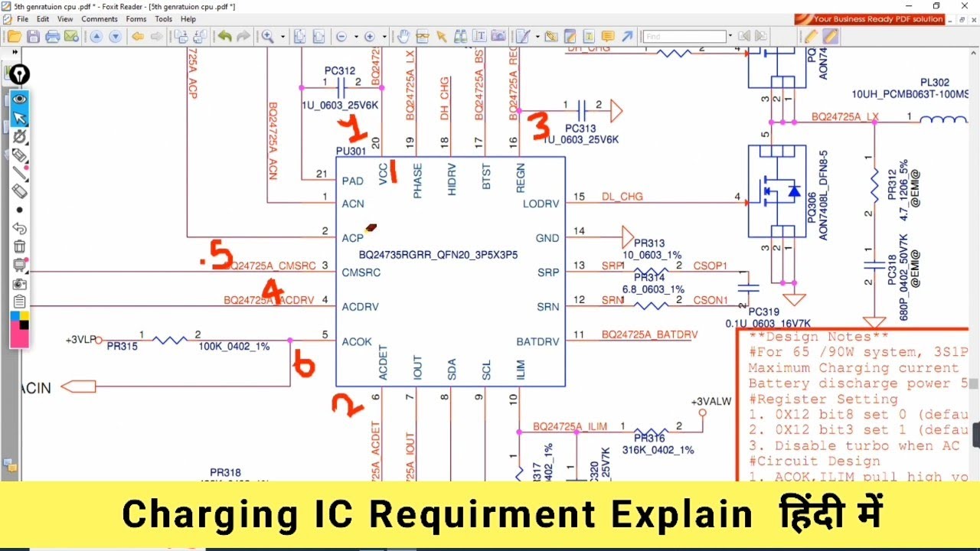Open the color palette swatch in overlay
Image resolution: width=980 pixels, height=551 pixels.
(19, 329)
